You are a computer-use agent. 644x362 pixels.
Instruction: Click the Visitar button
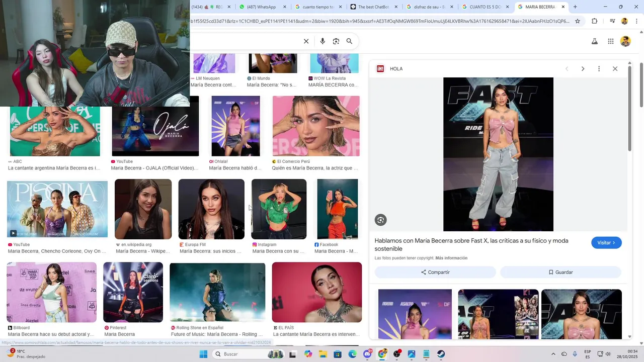(x=606, y=243)
